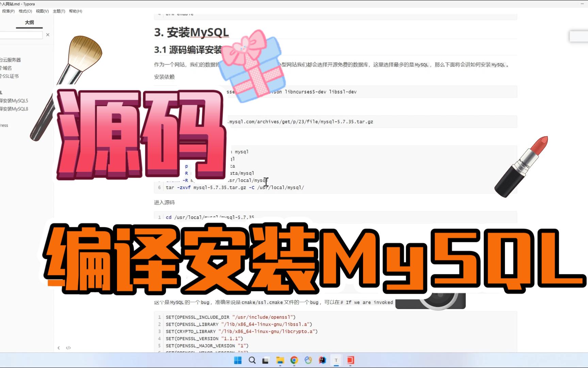Open the 段落(P) menu

pos(8,11)
